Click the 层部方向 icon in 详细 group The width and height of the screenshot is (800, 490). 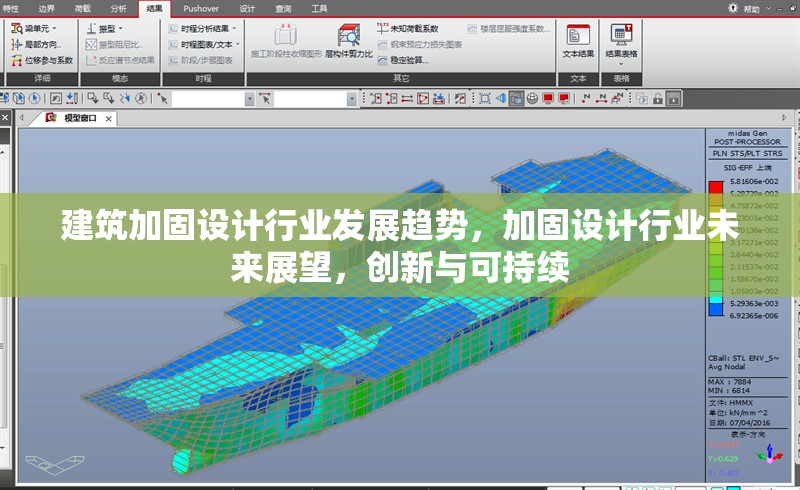tap(16, 44)
